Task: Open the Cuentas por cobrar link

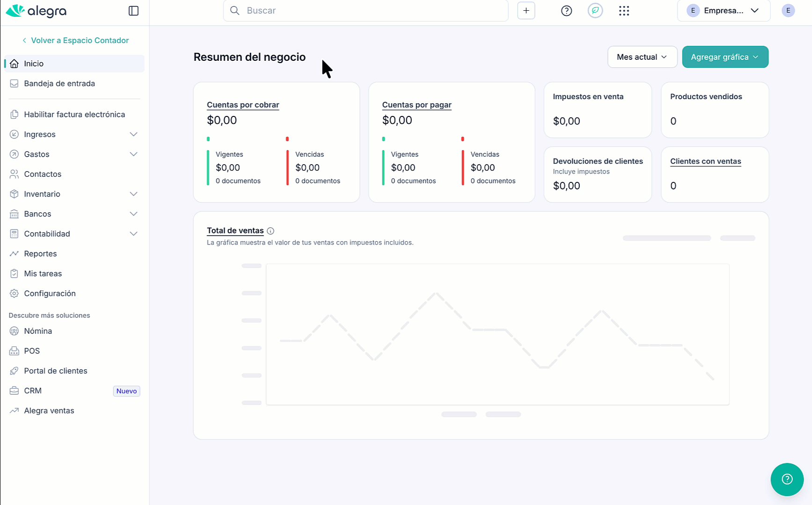Action: click(243, 105)
